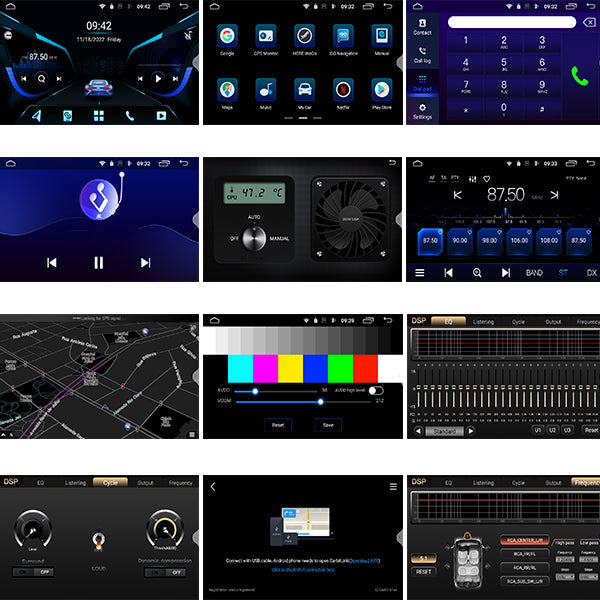
Task: Pause the music player track
Action: [98, 262]
